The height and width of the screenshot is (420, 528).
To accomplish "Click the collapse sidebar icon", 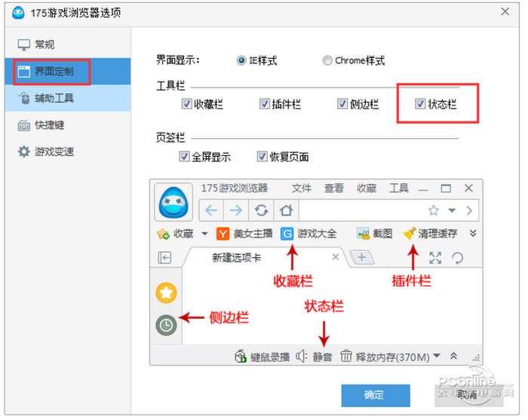I will pyautogui.click(x=164, y=258).
